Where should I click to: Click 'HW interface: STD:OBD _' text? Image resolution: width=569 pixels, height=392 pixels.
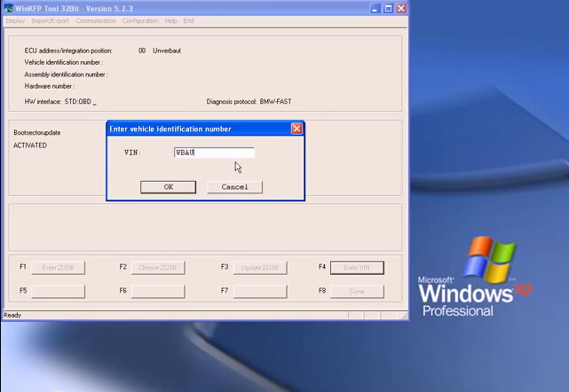point(60,101)
